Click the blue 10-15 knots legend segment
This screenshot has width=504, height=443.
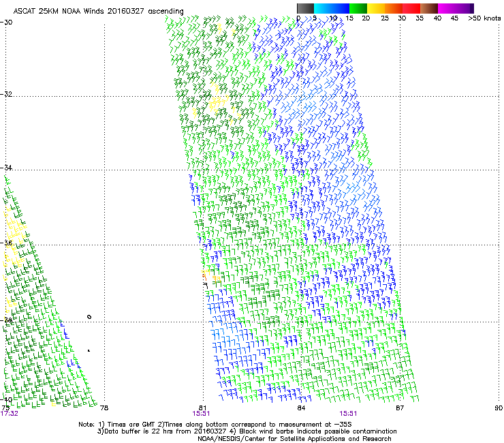point(341,8)
